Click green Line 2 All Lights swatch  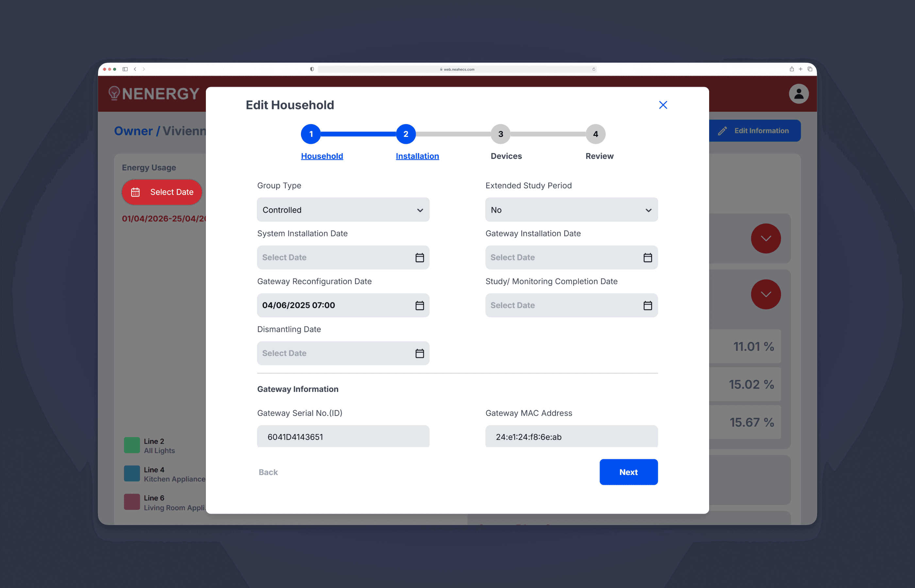(132, 445)
